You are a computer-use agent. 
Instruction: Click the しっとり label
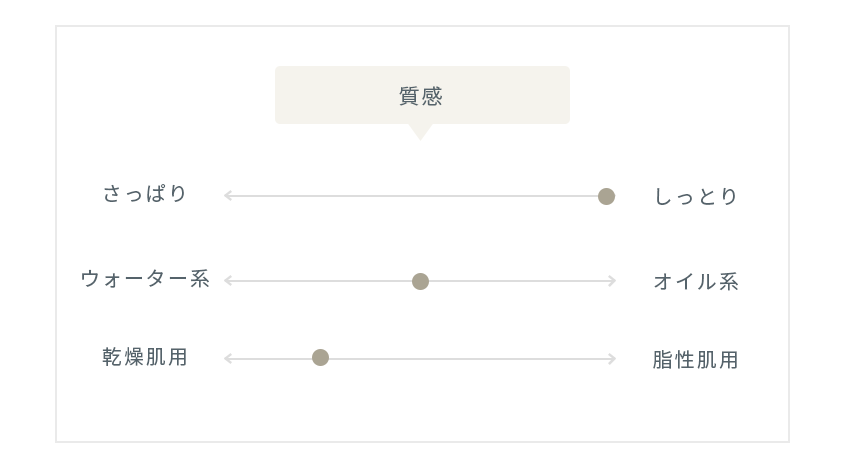coord(695,196)
